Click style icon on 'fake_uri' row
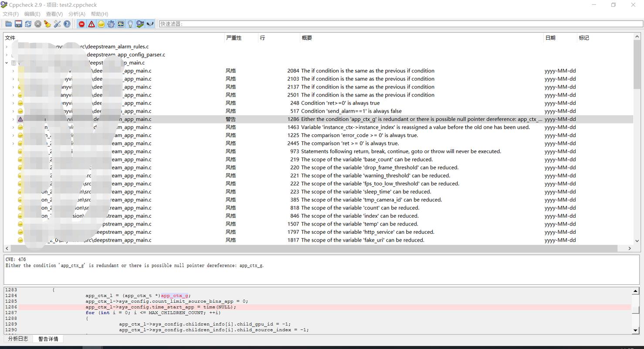Screen dimensions: 644x349 [x=20, y=240]
